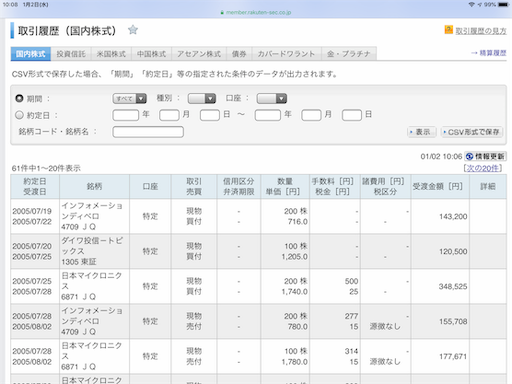This screenshot has width=512, height=384.
Task: Tap the Wi-Fi status icon
Action: click(471, 5)
